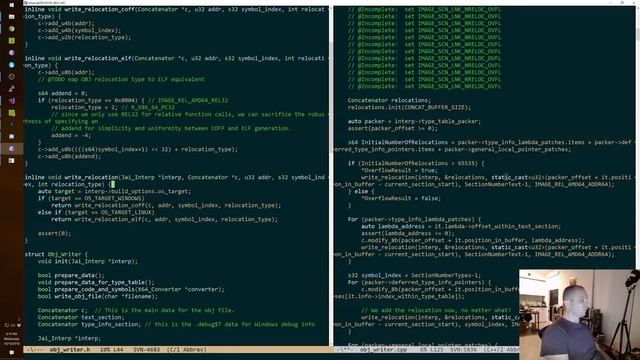Image resolution: width=640 pixels, height=360 pixels.
Task: Click 'assert(packer_offset >= 0);' line
Action: 393,128
